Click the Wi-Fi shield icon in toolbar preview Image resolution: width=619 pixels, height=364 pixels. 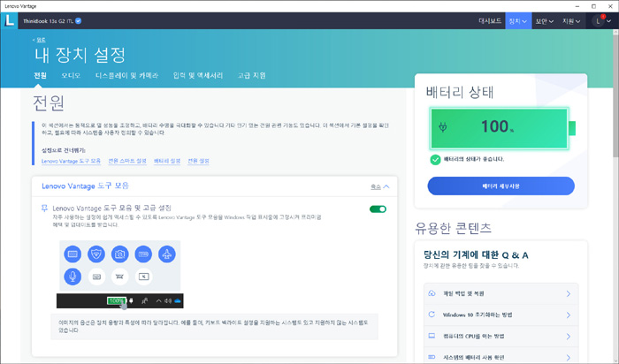click(x=96, y=254)
